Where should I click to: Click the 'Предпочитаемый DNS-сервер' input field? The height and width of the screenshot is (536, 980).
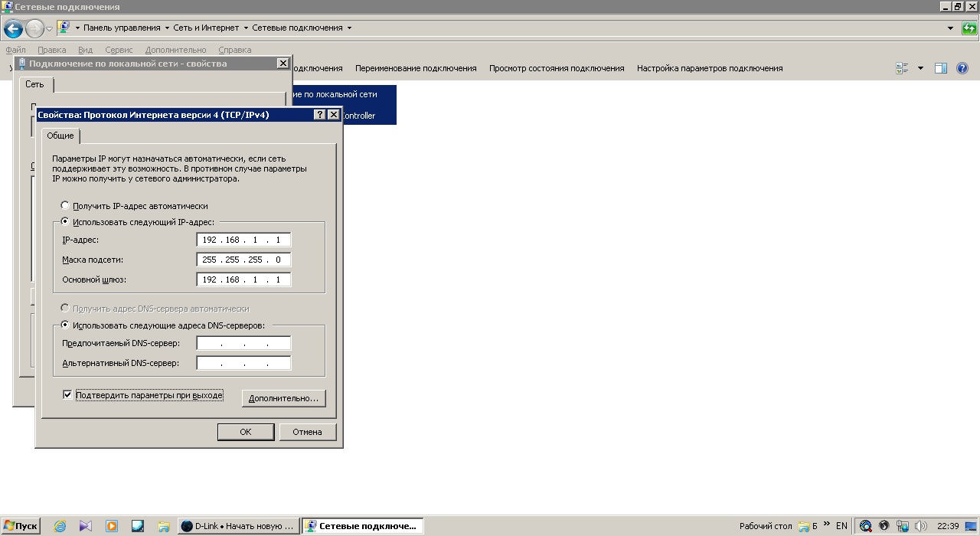243,343
